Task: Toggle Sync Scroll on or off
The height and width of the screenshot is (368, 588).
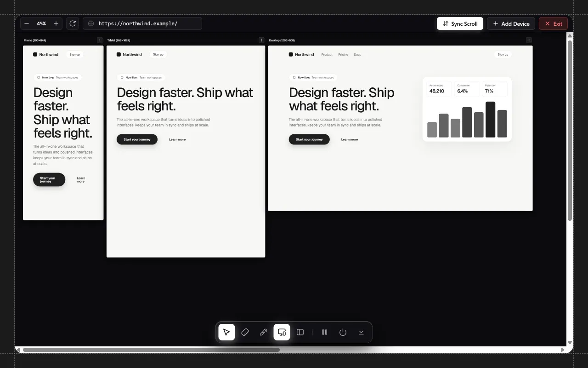Action: coord(460,23)
